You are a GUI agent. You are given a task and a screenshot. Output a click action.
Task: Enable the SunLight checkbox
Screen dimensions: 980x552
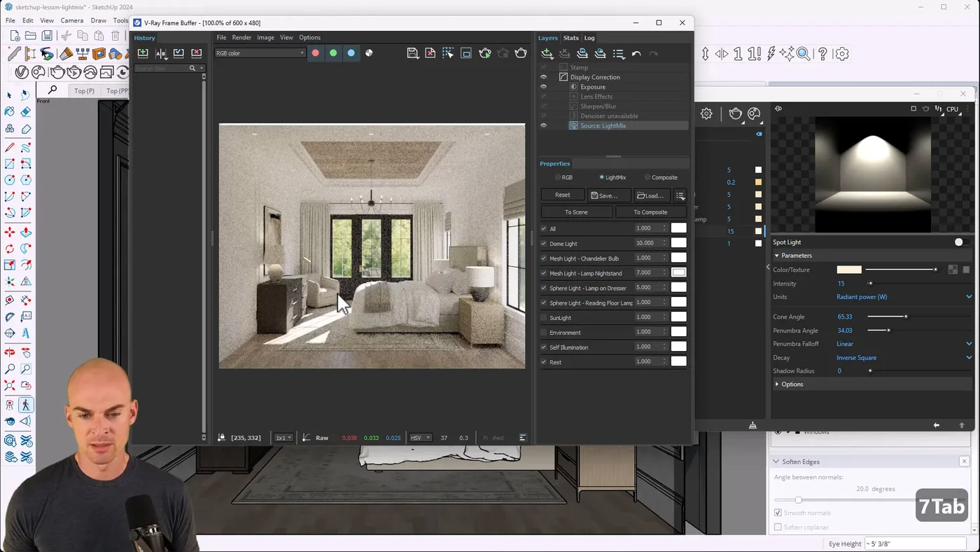[543, 317]
